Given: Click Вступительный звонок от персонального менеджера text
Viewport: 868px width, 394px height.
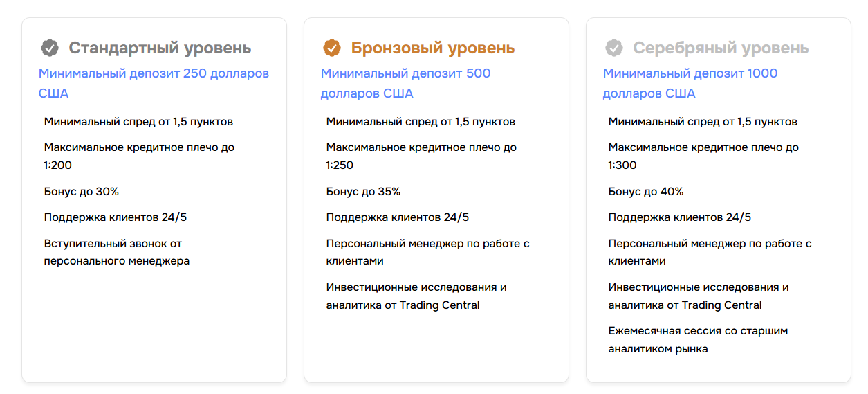Looking at the screenshot, I should [116, 253].
